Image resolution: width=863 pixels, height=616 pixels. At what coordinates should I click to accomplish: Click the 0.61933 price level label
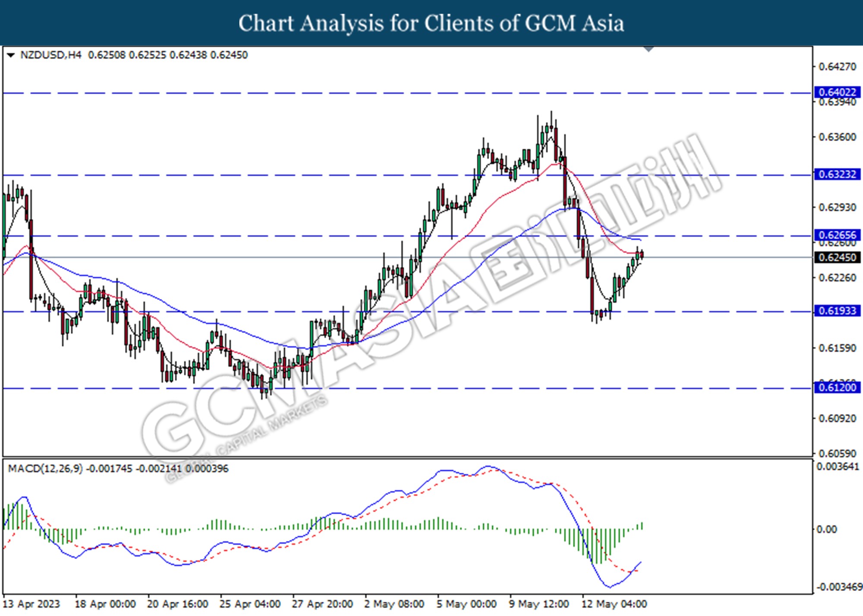(837, 311)
